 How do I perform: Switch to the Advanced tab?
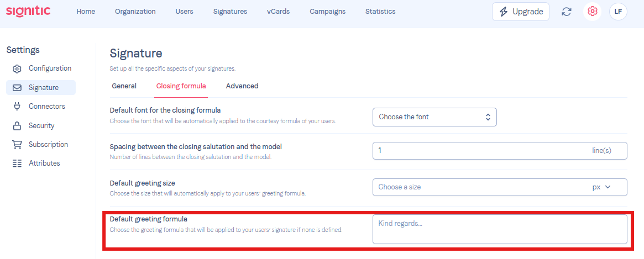[242, 86]
